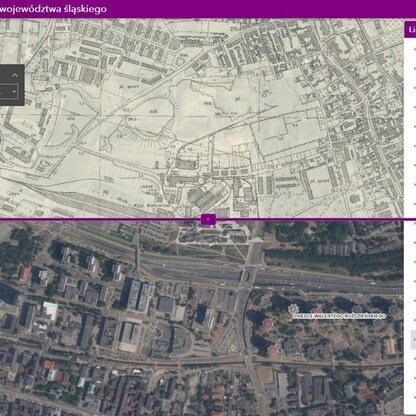Click the purple layer list panel header

[x=410, y=30]
